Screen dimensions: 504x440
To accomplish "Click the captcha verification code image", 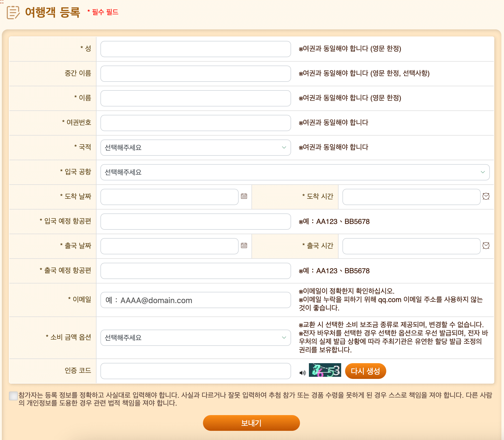I will (x=325, y=370).
